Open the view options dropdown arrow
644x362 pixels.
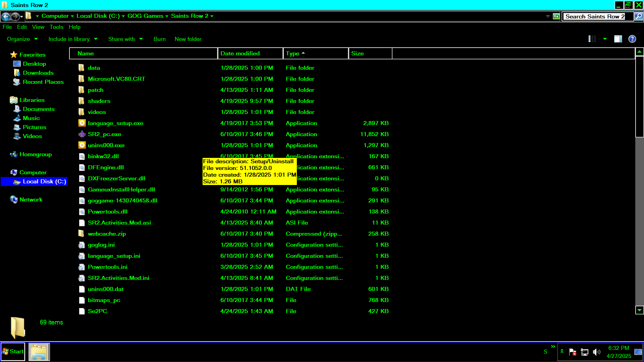[605, 39]
